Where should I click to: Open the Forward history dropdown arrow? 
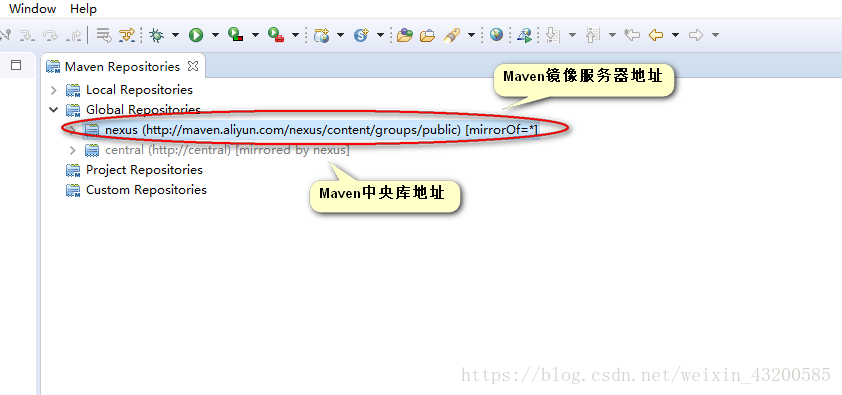(715, 35)
